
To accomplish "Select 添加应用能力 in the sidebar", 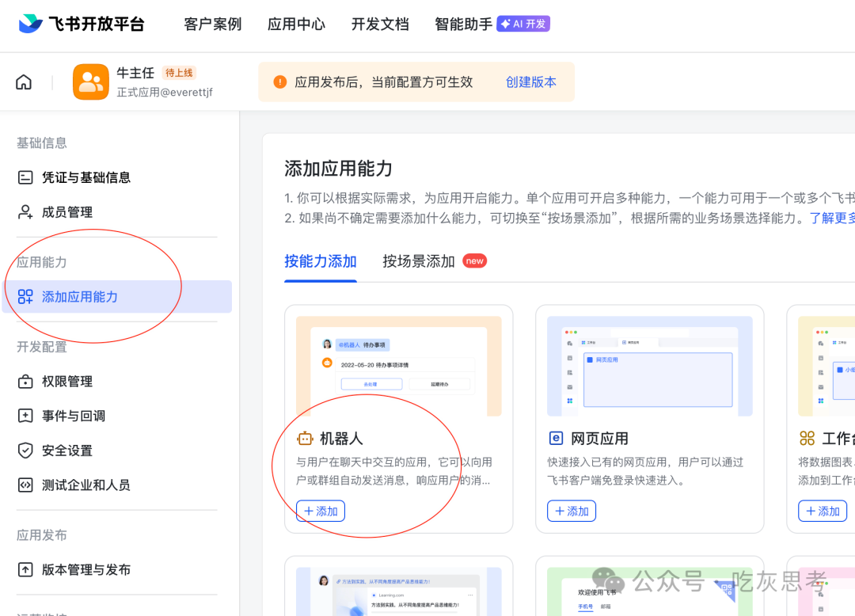I will 117,297.
